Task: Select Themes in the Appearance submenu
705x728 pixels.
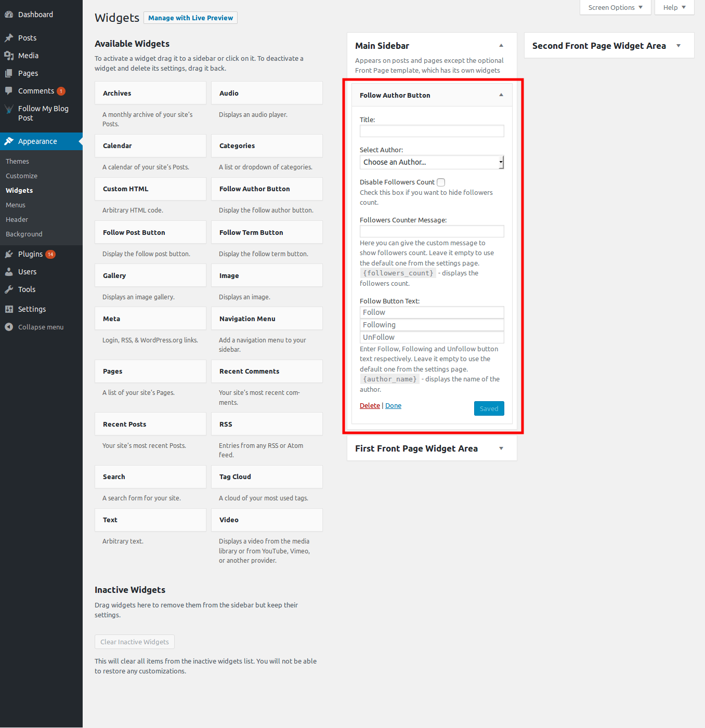Action: [x=17, y=162]
